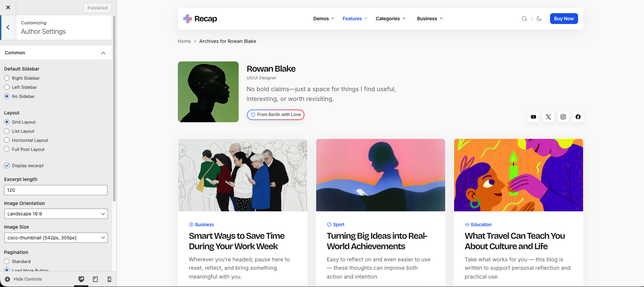The width and height of the screenshot is (644, 287).
Task: Open author's YouTube profile icon
Action: pyautogui.click(x=533, y=117)
